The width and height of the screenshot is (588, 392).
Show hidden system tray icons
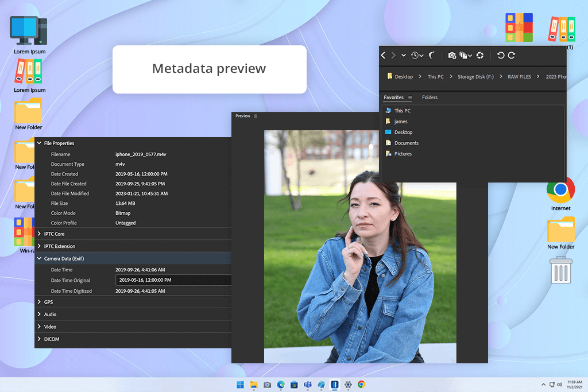tap(543, 385)
